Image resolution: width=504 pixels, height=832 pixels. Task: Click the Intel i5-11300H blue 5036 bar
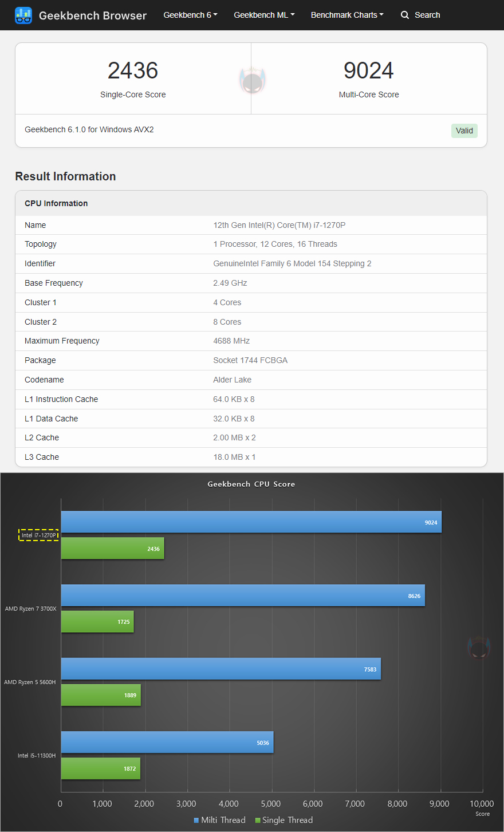(x=167, y=742)
